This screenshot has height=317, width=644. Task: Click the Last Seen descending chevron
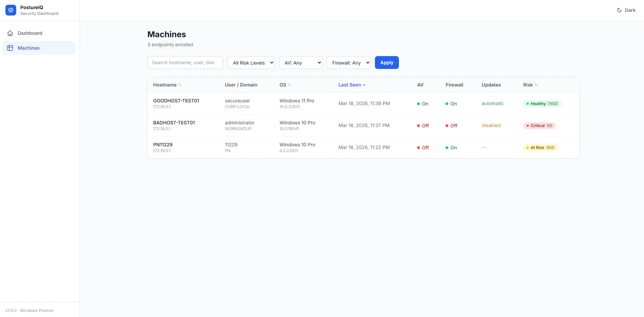[364, 85]
